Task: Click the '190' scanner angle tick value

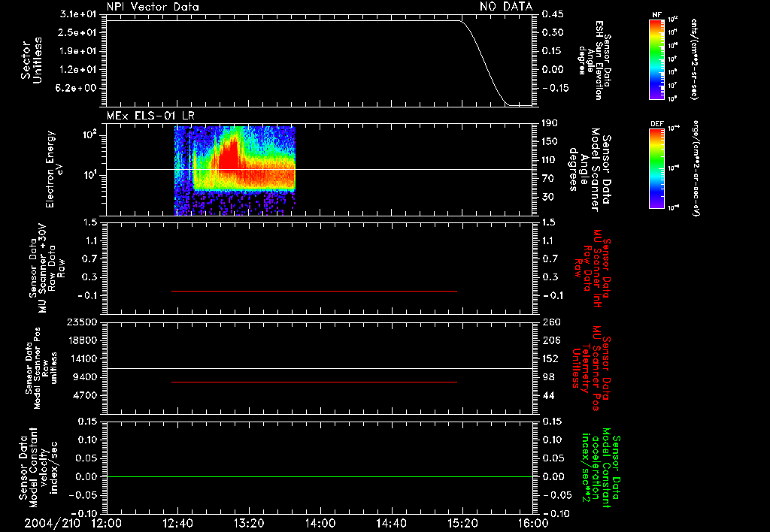Action: pyautogui.click(x=550, y=123)
